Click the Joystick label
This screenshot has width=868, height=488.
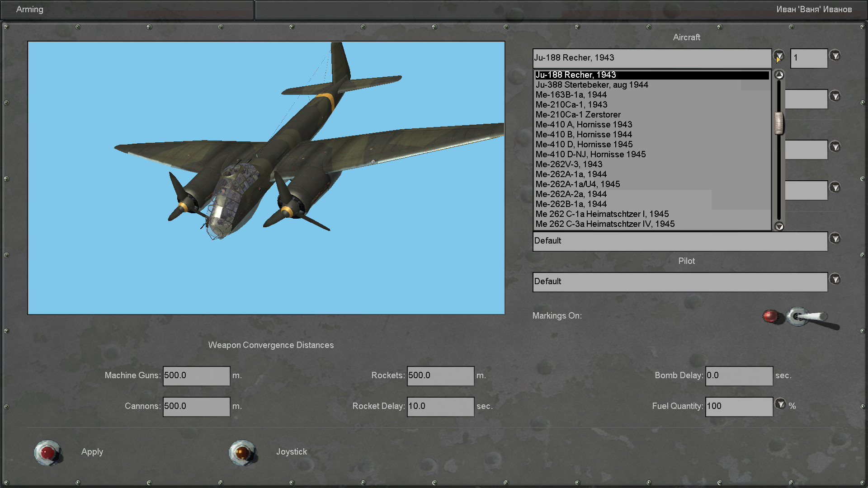(x=292, y=452)
